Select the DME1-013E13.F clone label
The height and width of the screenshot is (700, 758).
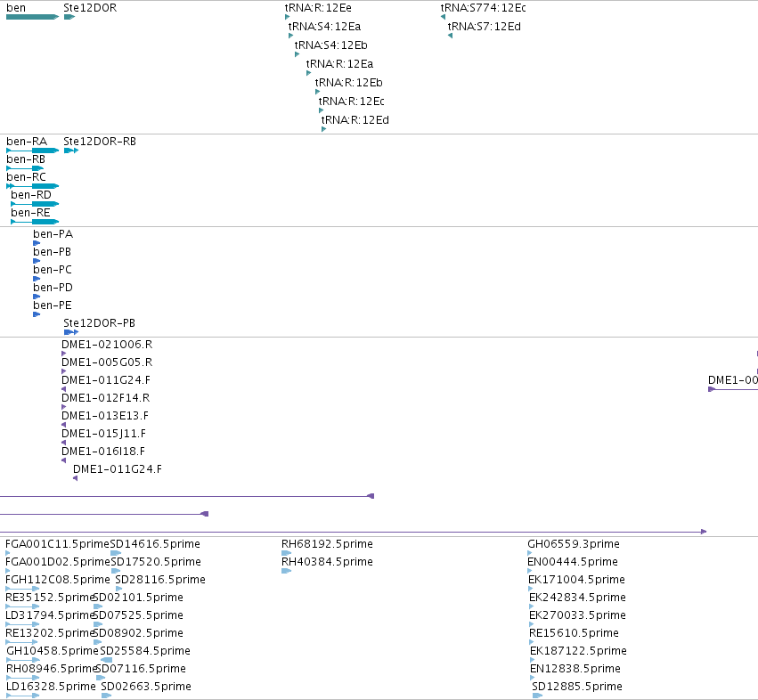tap(105, 416)
